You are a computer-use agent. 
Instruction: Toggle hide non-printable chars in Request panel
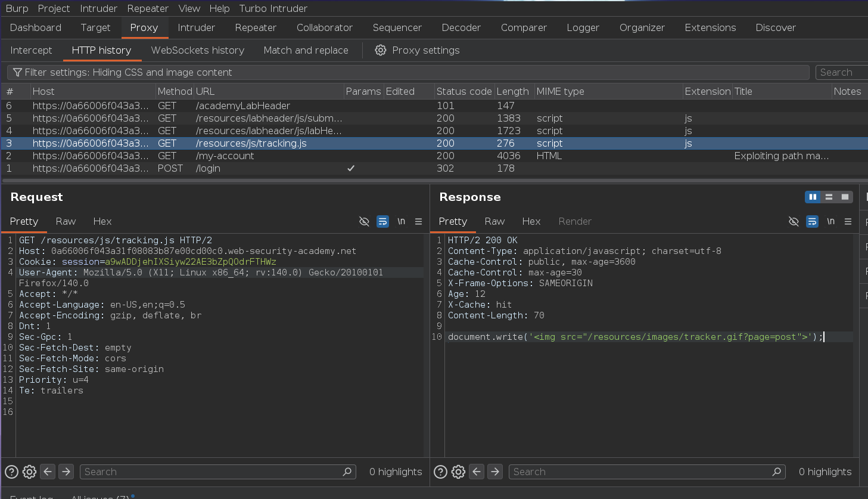tap(364, 221)
